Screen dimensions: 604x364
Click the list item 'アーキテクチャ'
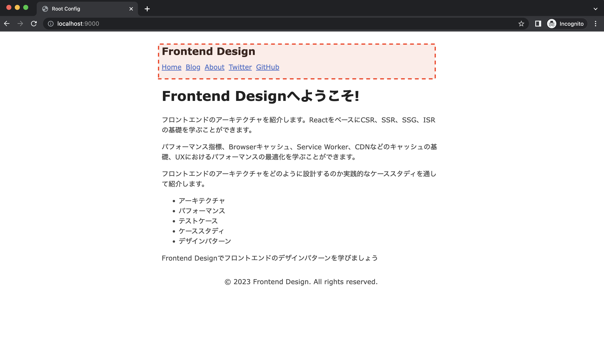[x=202, y=201]
